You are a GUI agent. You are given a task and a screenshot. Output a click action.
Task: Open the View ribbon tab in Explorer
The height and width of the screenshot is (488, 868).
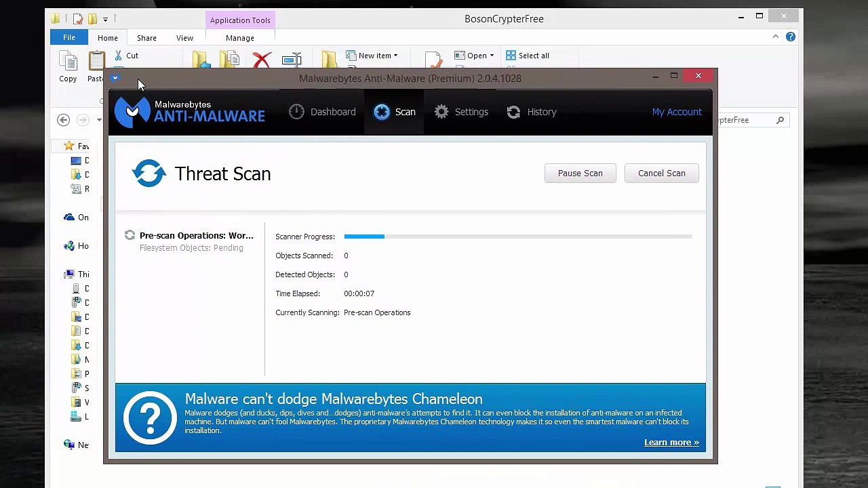click(184, 38)
